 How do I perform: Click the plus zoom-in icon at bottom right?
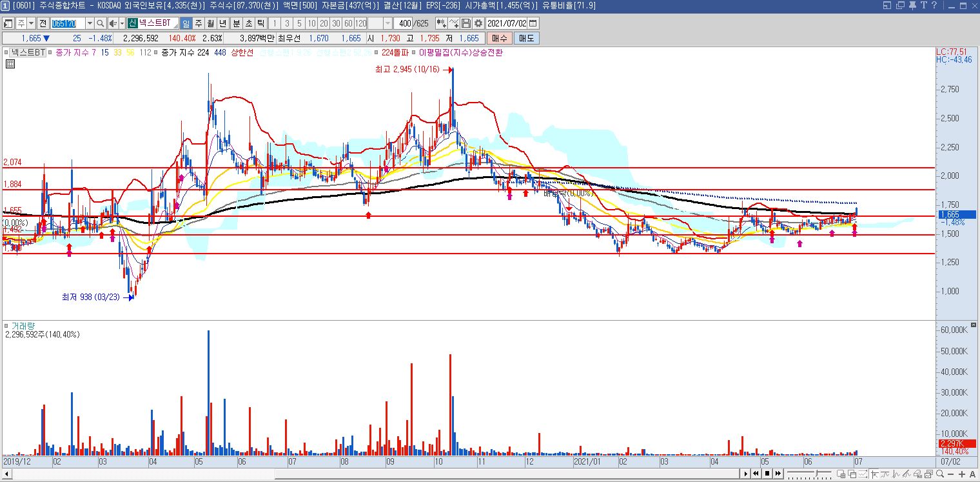click(x=962, y=474)
